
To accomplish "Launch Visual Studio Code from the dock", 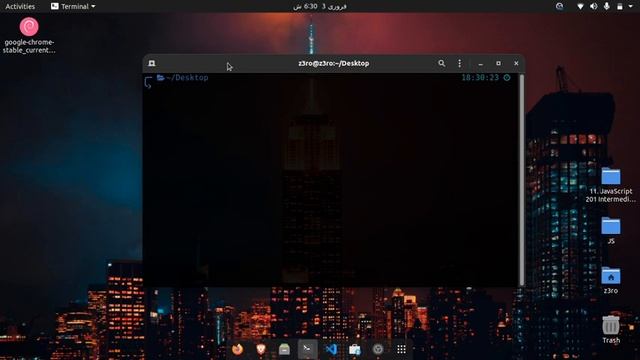I will click(331, 349).
